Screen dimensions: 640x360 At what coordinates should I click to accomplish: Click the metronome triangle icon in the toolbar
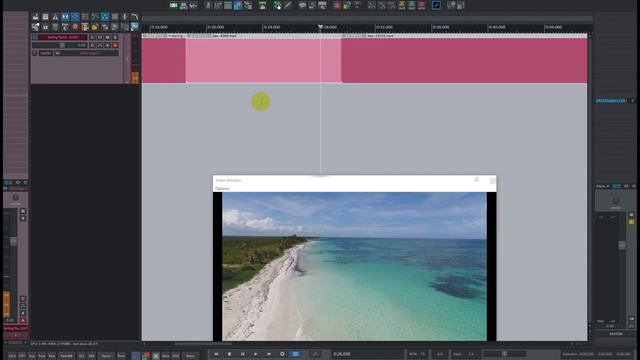click(55, 17)
